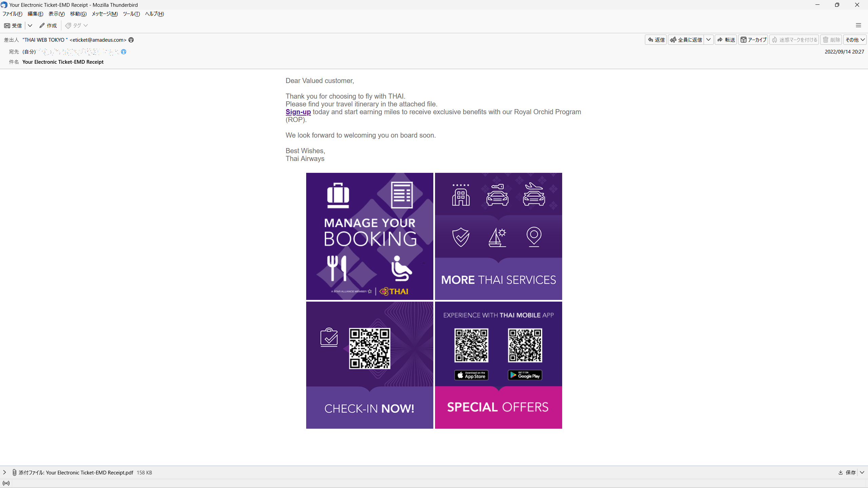868x488 pixels.
Task: Click the Manage Your Booking banner
Action: [370, 236]
